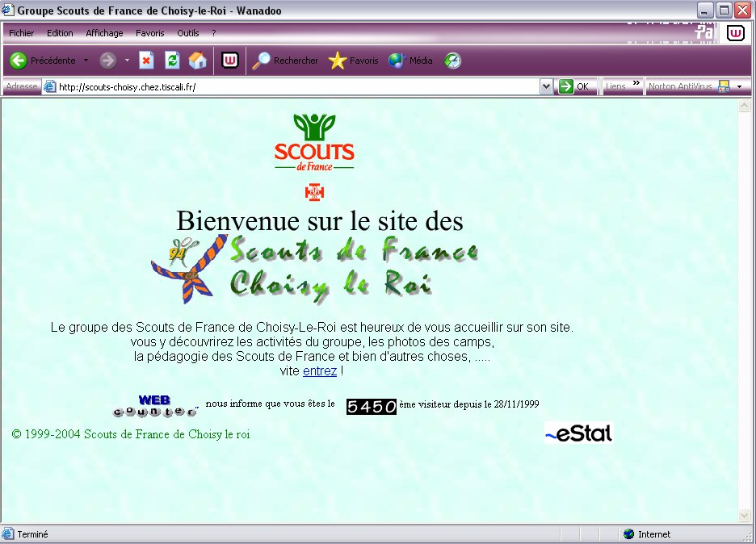Click the grey forward arrow button
This screenshot has width=756, height=544.
pos(108,61)
